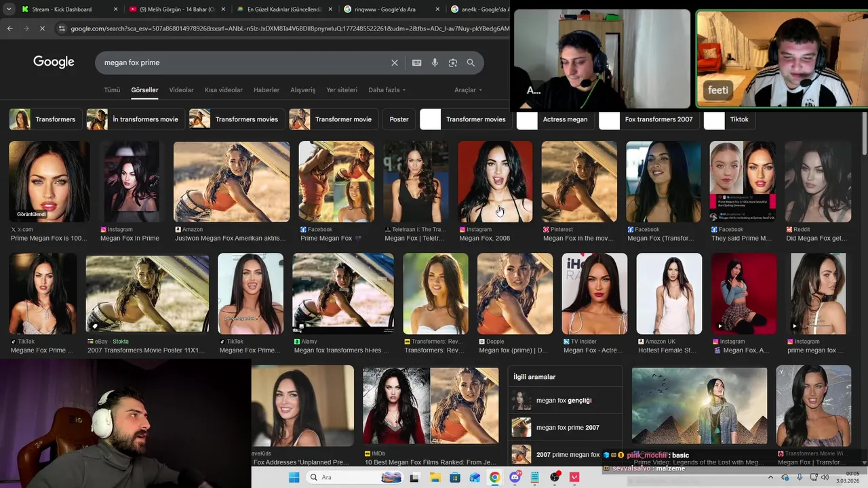Click the Transformers movies chip

237,119
